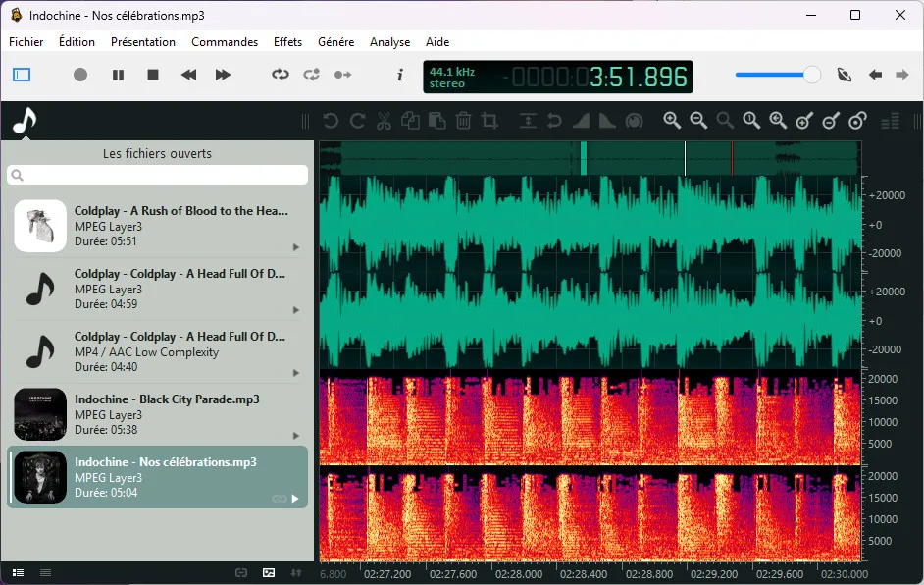
Task: Zoom out vertically
Action: 831,121
